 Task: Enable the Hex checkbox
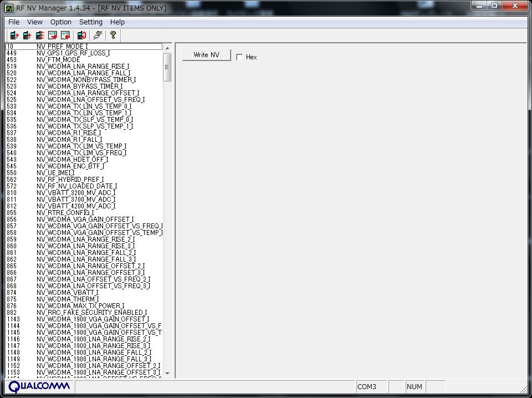(239, 57)
